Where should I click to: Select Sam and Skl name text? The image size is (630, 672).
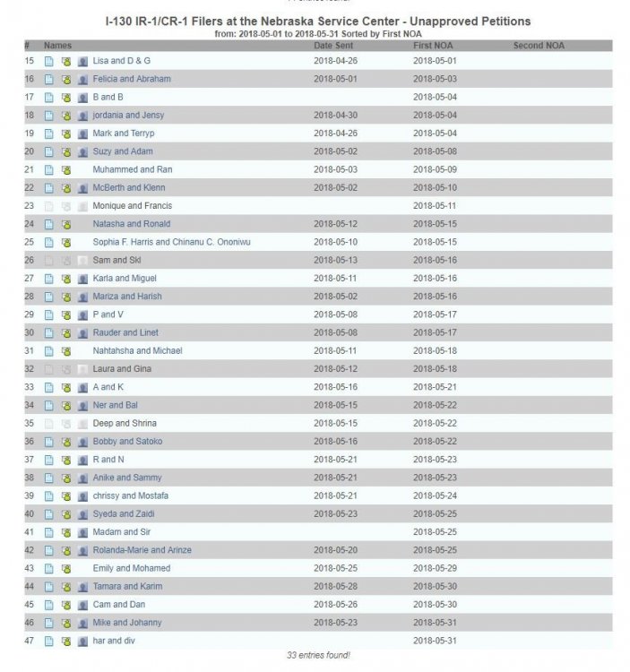117,260
